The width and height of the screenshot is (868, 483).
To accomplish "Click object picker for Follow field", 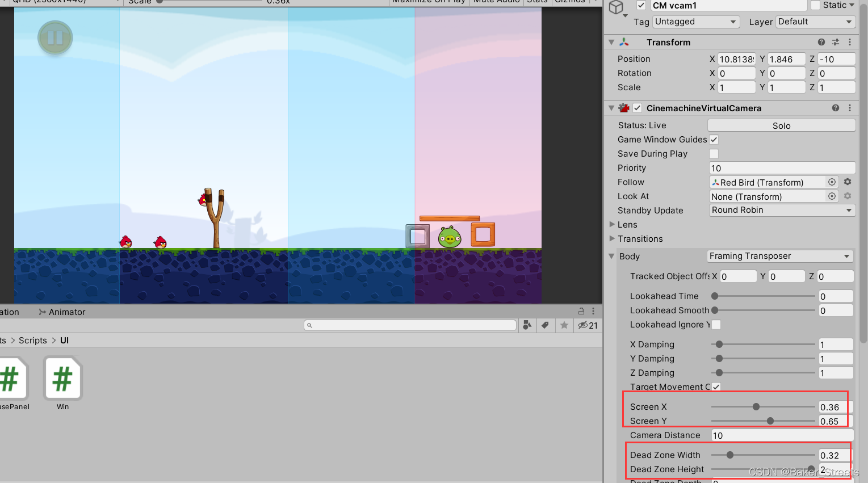I will [832, 182].
